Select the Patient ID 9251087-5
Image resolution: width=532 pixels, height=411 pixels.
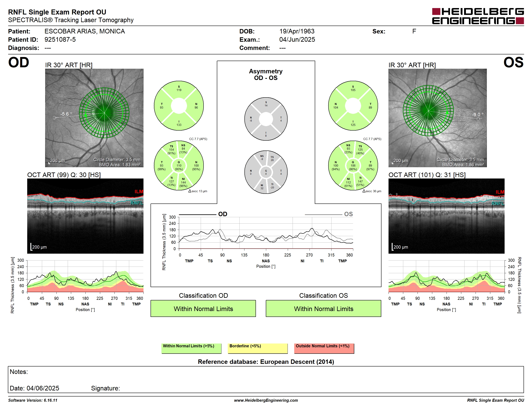tap(60, 39)
